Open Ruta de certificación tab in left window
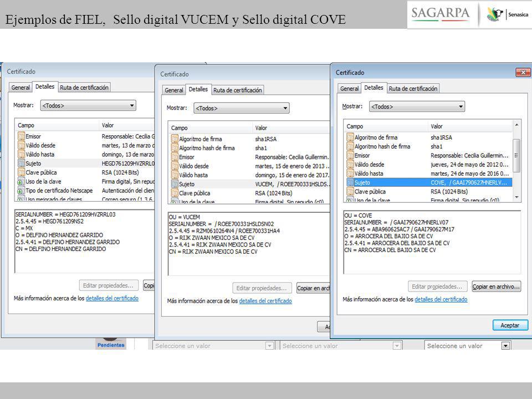Screen dimensions: 532x399 84,88
